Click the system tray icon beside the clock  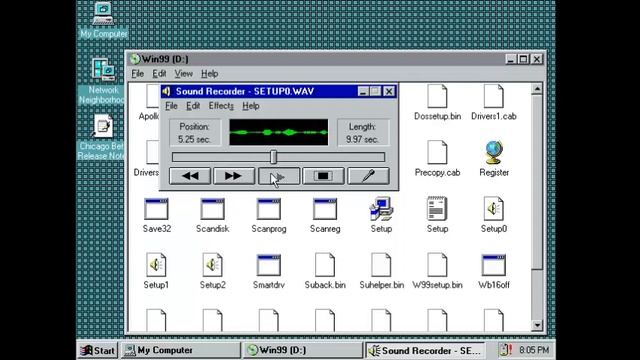tap(505, 350)
